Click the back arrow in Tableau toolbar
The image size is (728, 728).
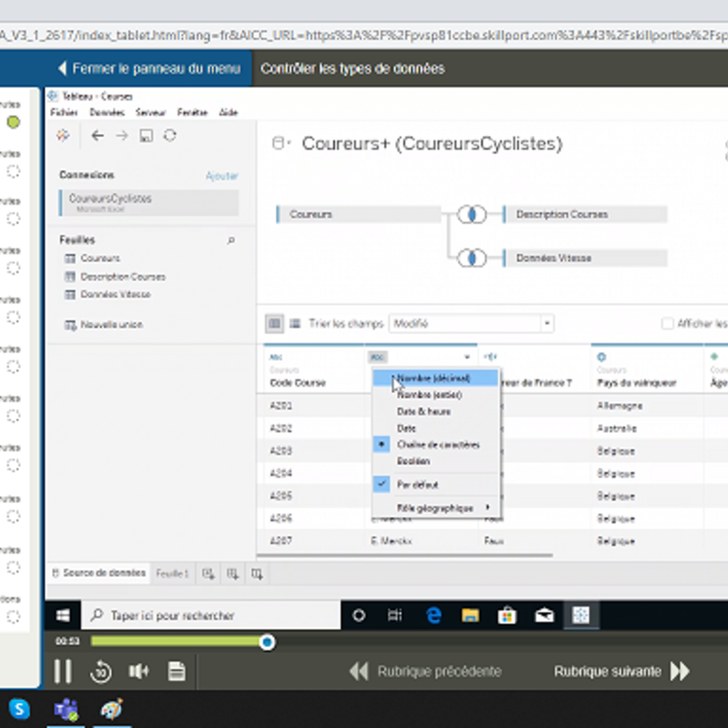pyautogui.click(x=98, y=136)
